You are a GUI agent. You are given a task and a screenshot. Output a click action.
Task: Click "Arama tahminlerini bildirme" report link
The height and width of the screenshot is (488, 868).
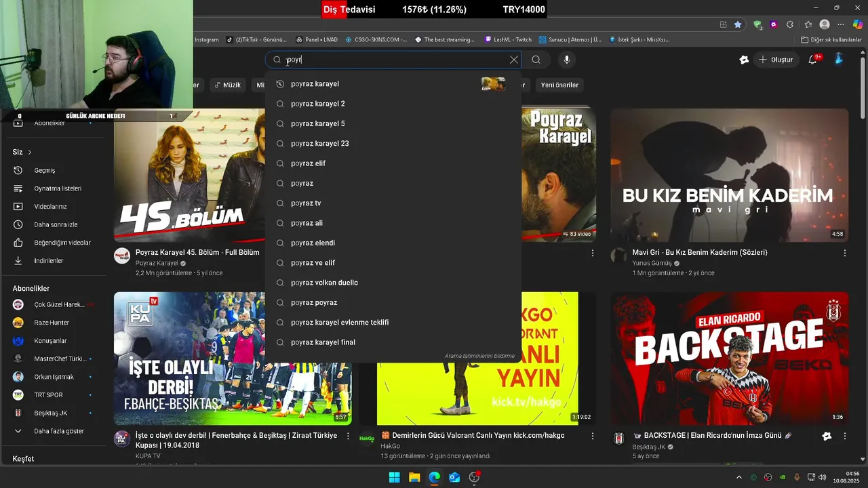pyautogui.click(x=479, y=356)
